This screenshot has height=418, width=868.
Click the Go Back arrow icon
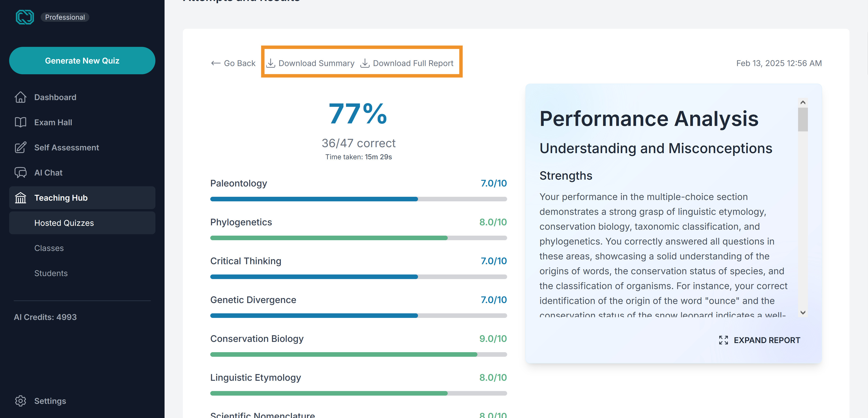tap(216, 63)
